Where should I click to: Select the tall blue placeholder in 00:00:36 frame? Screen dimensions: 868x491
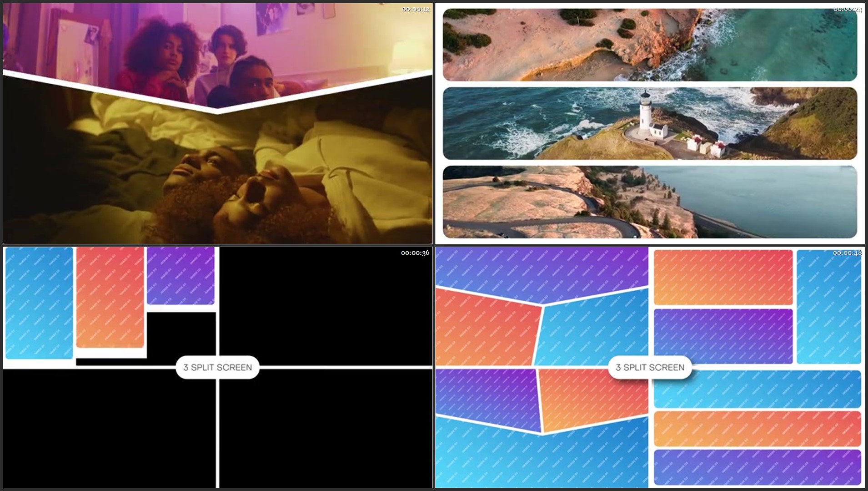(39, 303)
